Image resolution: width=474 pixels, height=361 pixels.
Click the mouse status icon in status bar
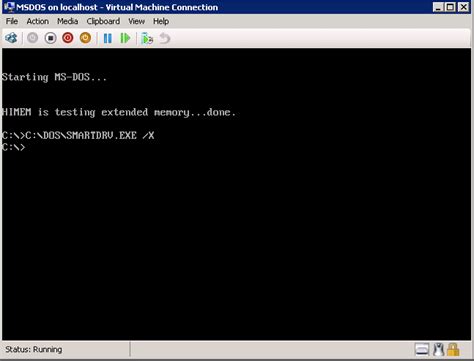click(439, 350)
